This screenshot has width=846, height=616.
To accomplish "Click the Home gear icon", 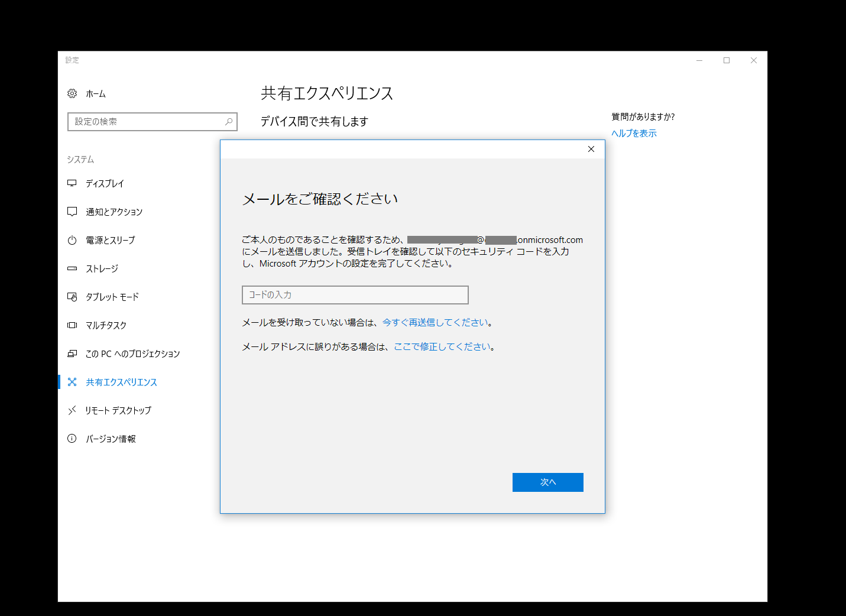I will (x=72, y=93).
